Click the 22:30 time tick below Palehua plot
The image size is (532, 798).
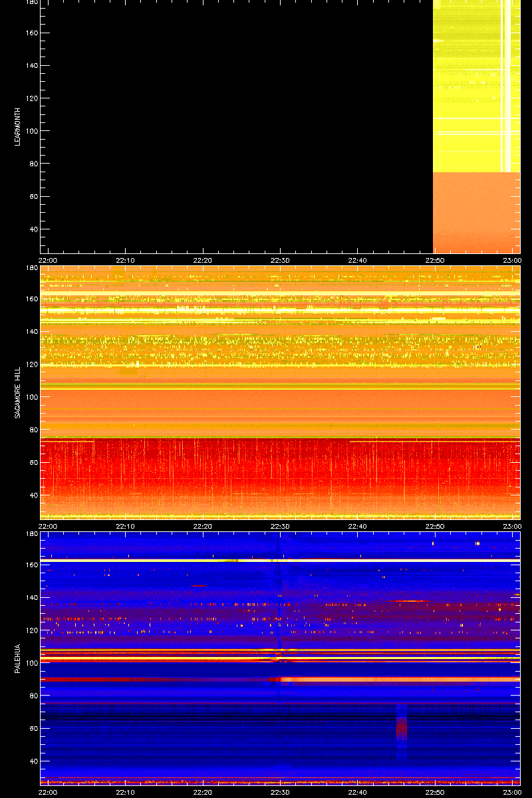[x=280, y=792]
